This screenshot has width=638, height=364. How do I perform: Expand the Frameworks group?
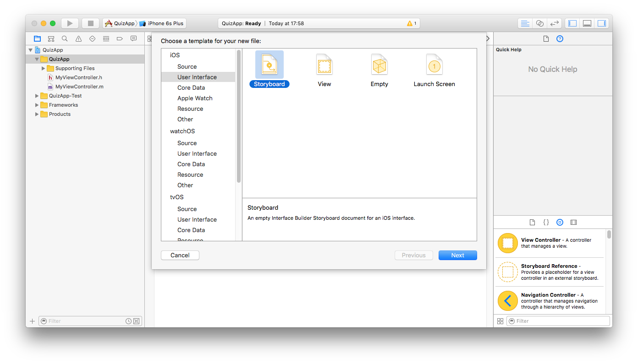click(37, 105)
